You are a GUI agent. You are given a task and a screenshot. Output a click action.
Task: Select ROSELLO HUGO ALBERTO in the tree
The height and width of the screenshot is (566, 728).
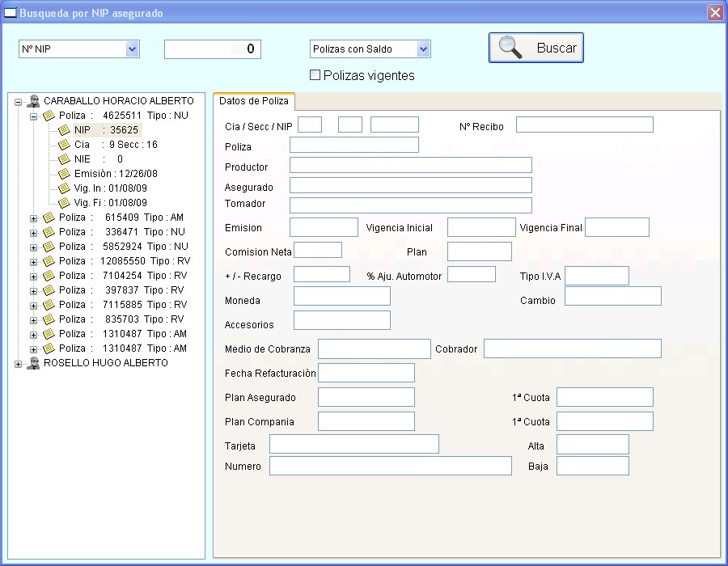(x=106, y=363)
